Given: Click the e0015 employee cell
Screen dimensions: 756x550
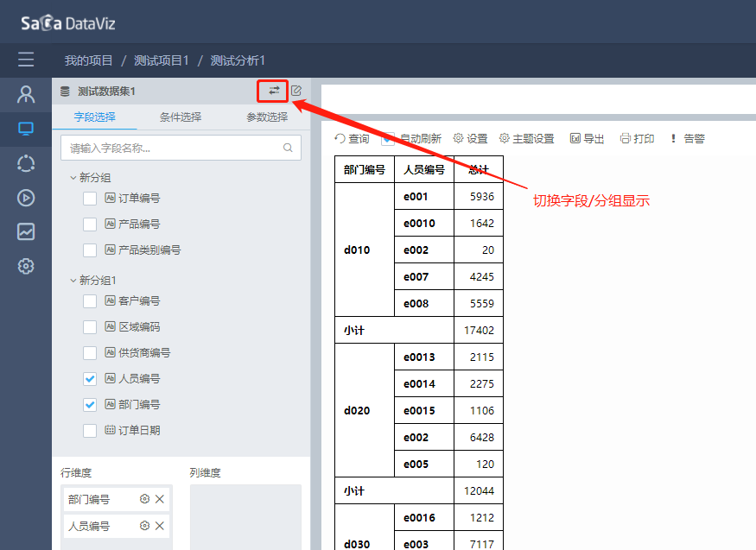Looking at the screenshot, I should coord(424,410).
